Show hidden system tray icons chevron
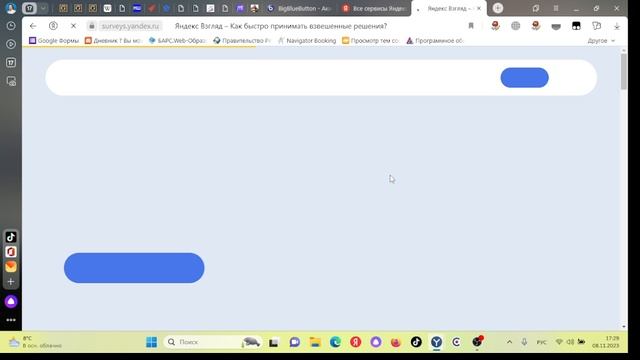Image resolution: width=640 pixels, height=360 pixels. (x=509, y=342)
